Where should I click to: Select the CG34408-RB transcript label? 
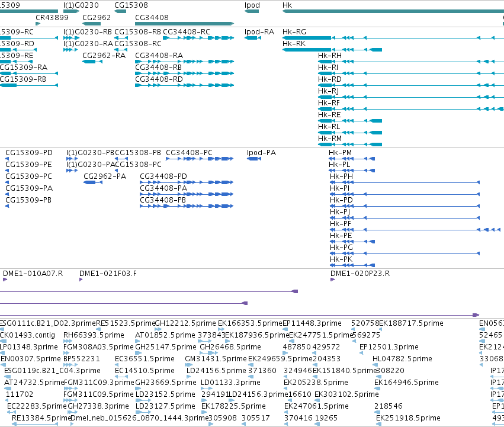(x=159, y=68)
